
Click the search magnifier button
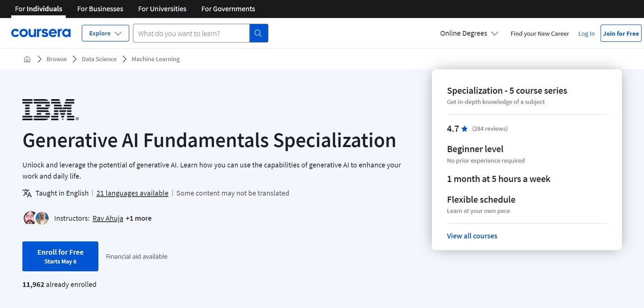(258, 33)
